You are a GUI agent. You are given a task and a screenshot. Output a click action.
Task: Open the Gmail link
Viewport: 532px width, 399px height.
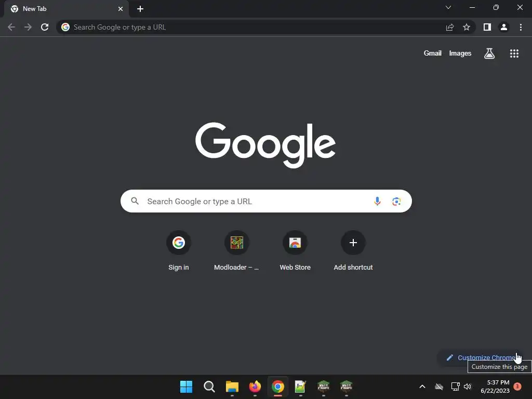433,54
